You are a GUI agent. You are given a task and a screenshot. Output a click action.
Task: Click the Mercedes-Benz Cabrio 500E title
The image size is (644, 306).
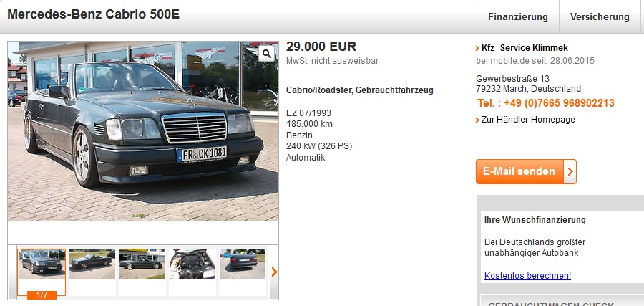[x=93, y=14]
